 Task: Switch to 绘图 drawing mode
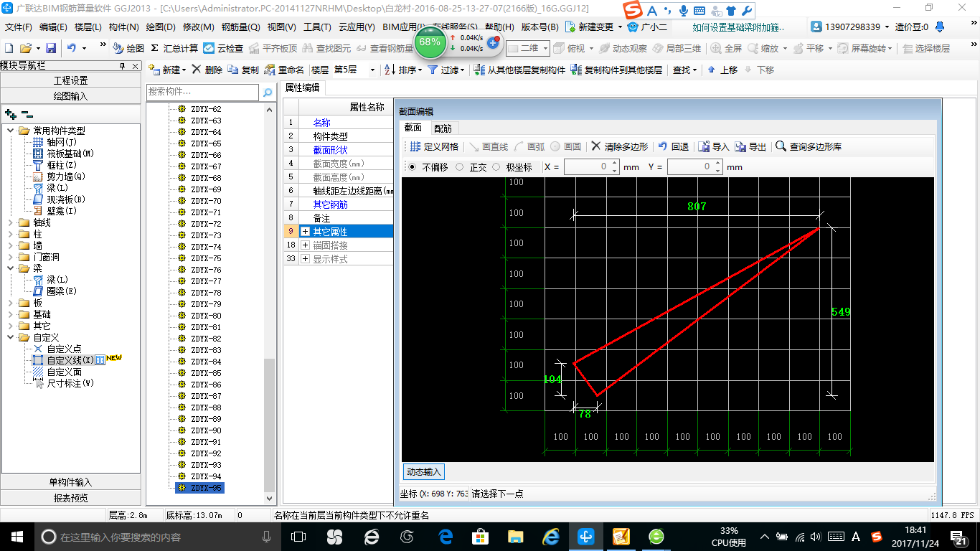(x=128, y=48)
